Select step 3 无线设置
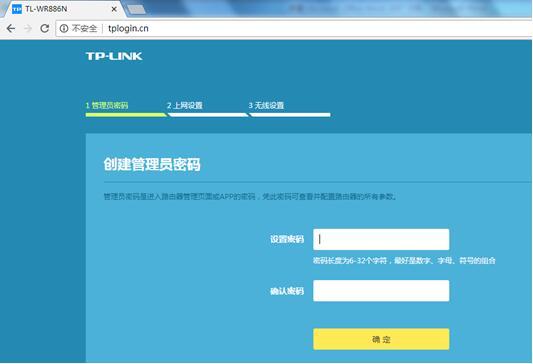 click(266, 105)
